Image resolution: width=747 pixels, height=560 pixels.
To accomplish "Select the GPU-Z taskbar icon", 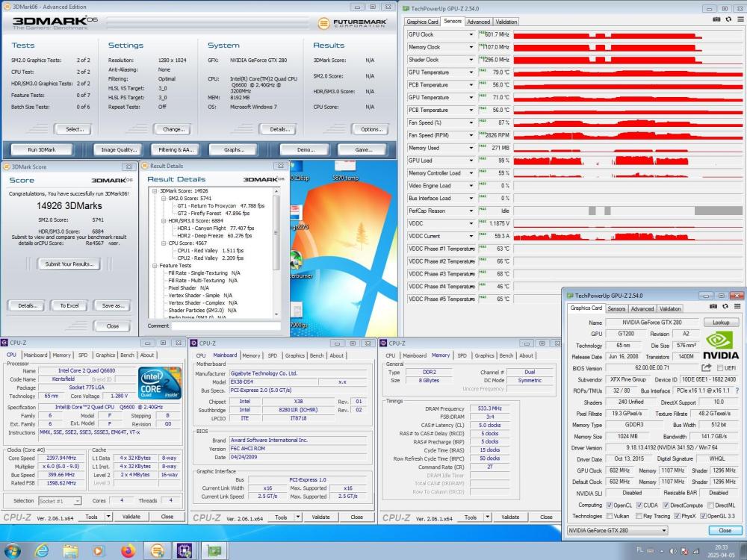I will [x=215, y=549].
